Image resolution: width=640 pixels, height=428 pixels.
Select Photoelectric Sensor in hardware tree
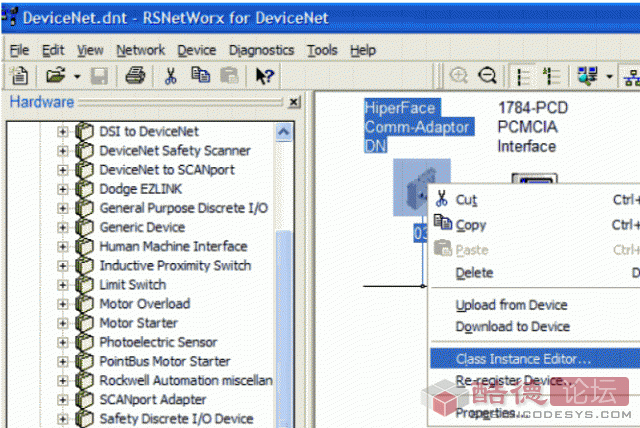click(x=157, y=342)
